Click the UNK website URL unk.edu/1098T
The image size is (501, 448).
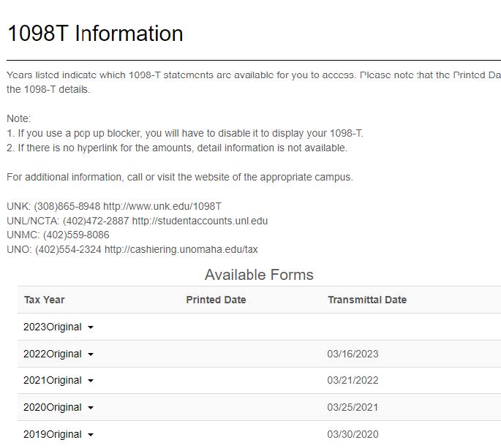[x=162, y=206]
